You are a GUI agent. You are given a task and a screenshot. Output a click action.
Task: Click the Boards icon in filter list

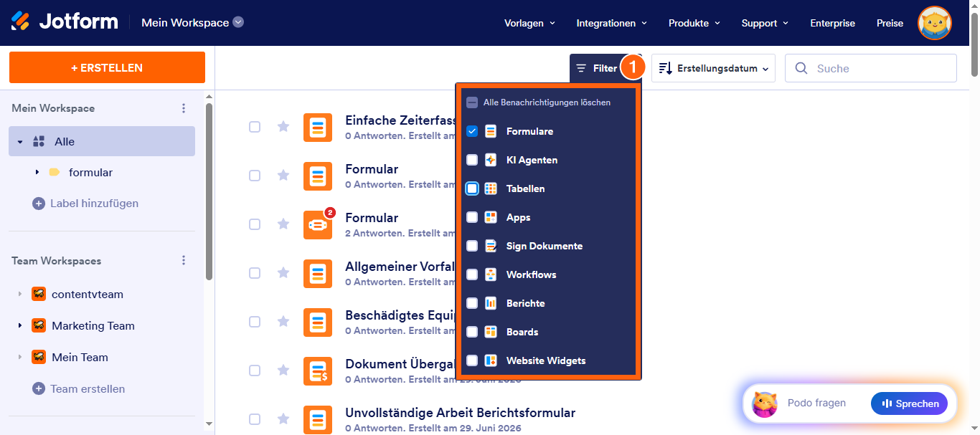[x=491, y=332]
